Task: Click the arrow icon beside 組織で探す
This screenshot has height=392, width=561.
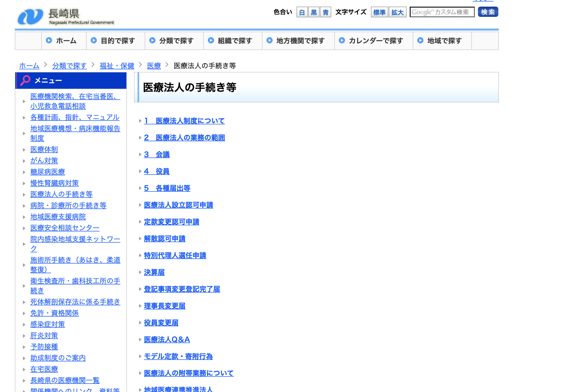Action: 211,40
